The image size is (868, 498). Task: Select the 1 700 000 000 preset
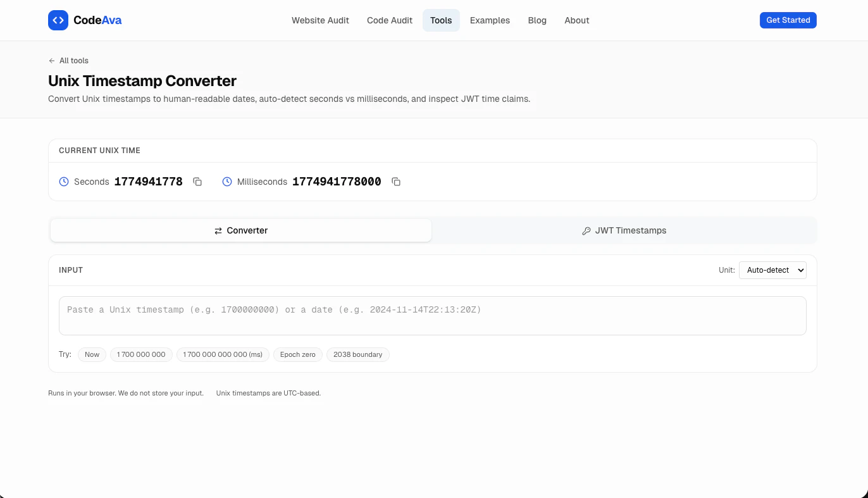pos(140,354)
